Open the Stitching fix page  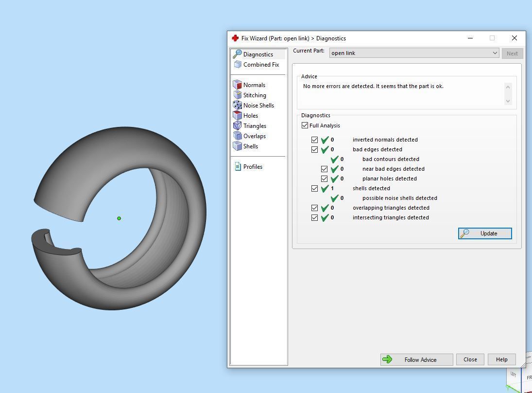(255, 95)
